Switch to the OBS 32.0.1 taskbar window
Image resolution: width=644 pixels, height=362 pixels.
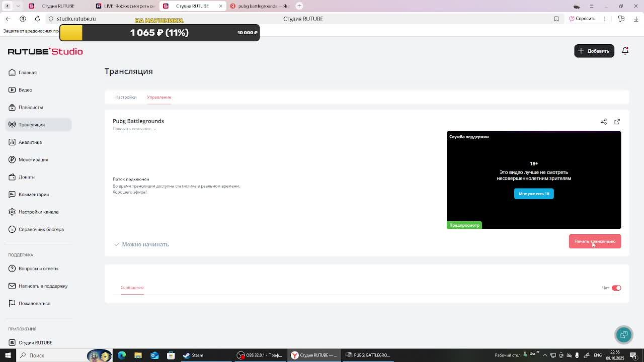click(x=260, y=355)
